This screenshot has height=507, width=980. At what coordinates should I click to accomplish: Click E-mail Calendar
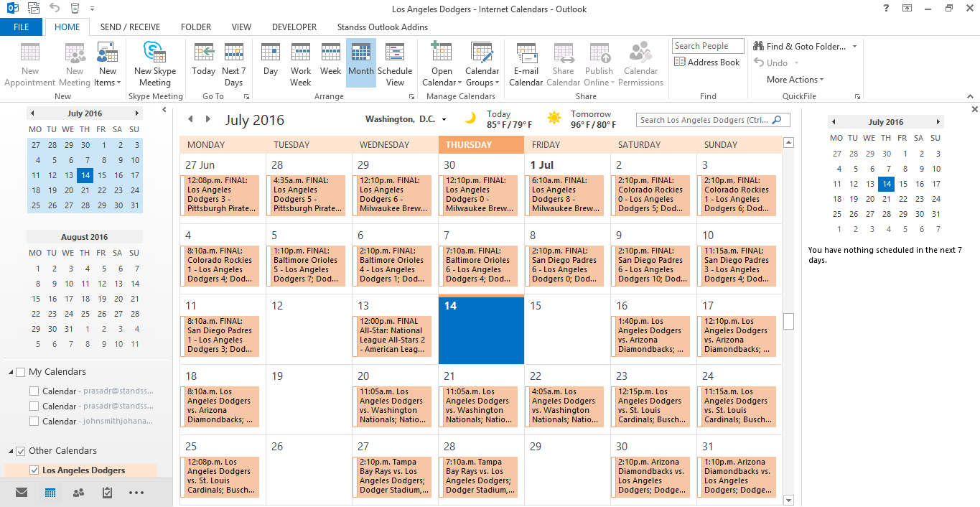(526, 65)
